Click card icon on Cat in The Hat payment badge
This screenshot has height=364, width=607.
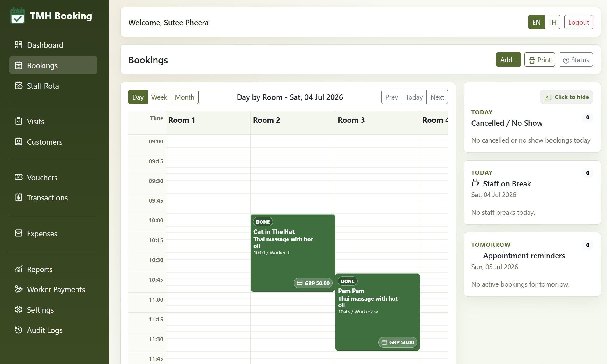tap(300, 283)
